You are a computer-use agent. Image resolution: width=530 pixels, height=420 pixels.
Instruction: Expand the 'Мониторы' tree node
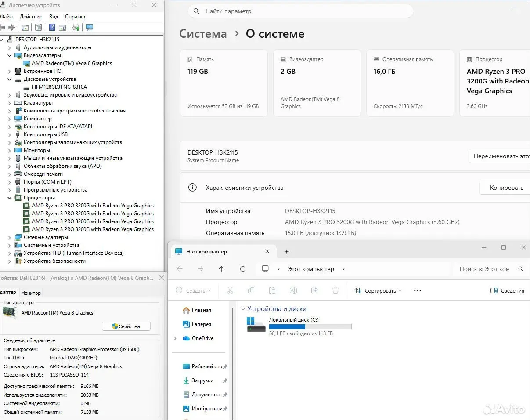pyautogui.click(x=10, y=150)
